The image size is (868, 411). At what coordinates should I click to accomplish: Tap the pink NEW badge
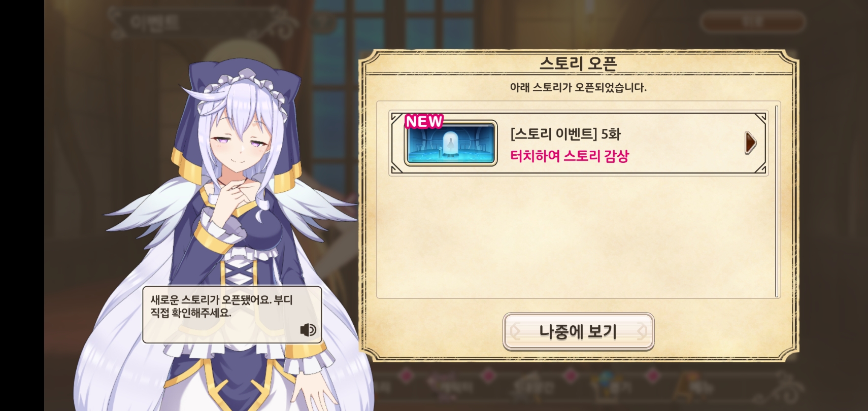(424, 121)
